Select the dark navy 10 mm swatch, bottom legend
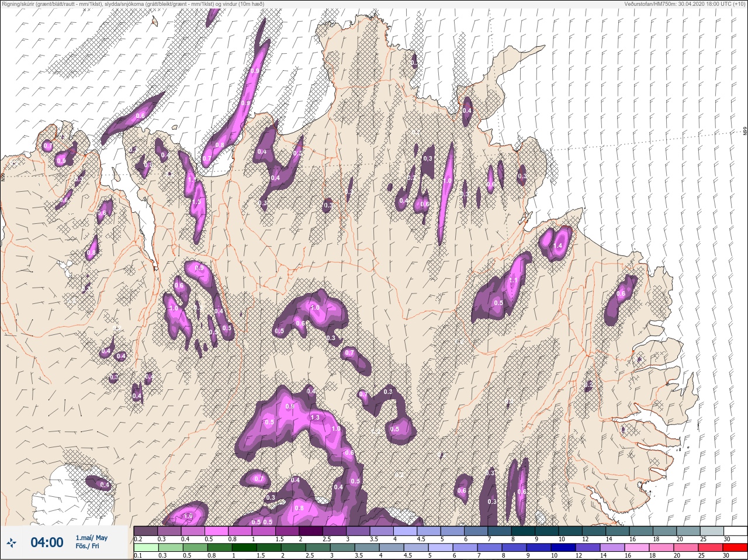The image size is (748, 560). click(x=563, y=548)
